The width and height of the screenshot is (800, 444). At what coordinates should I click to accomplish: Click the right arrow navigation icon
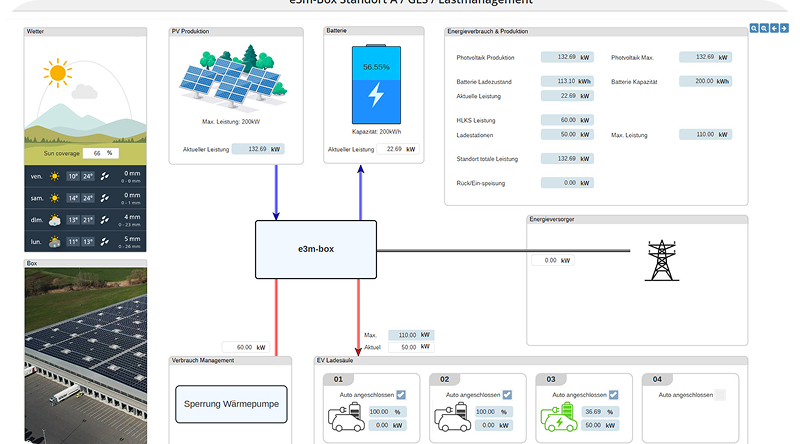click(782, 29)
